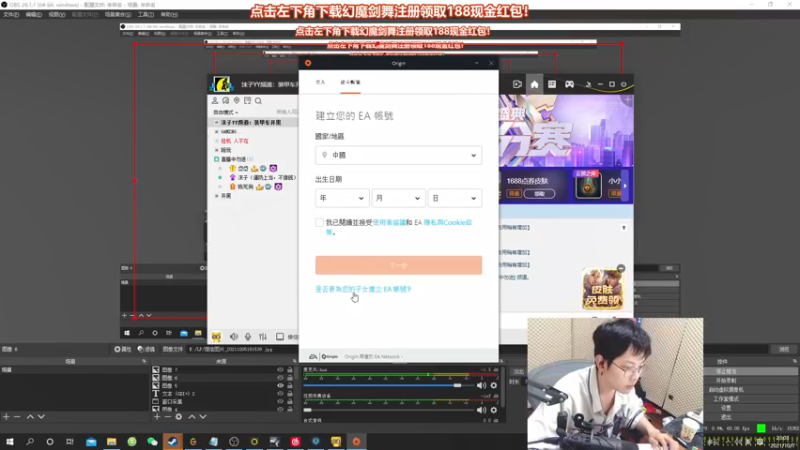Expand the GAMING channel in the YY tree
Viewport: 800px width, 450px height.
click(216, 132)
